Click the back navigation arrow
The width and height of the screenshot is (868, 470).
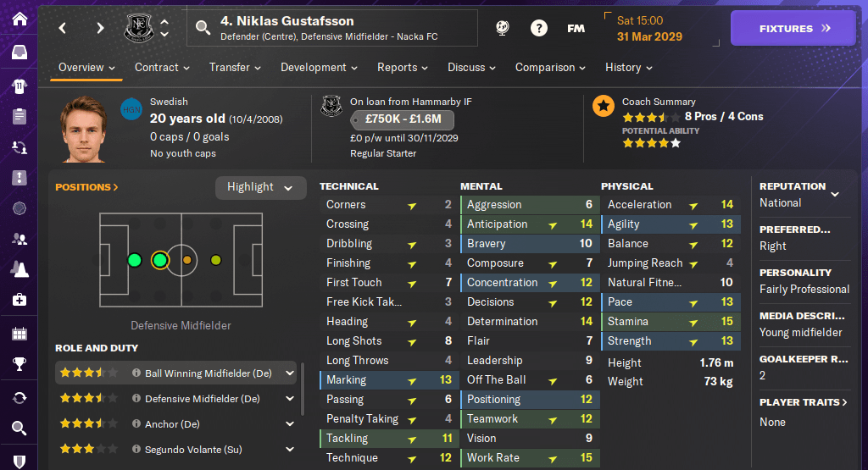(x=63, y=29)
